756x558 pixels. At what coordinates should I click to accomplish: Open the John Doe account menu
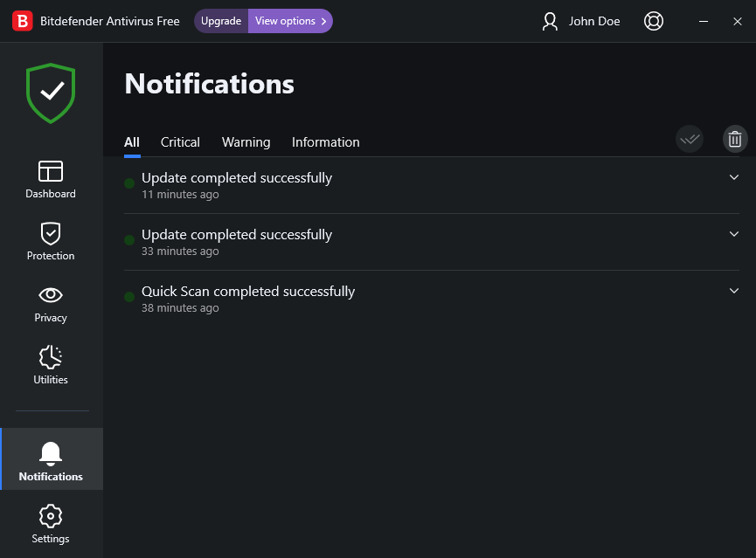click(581, 21)
